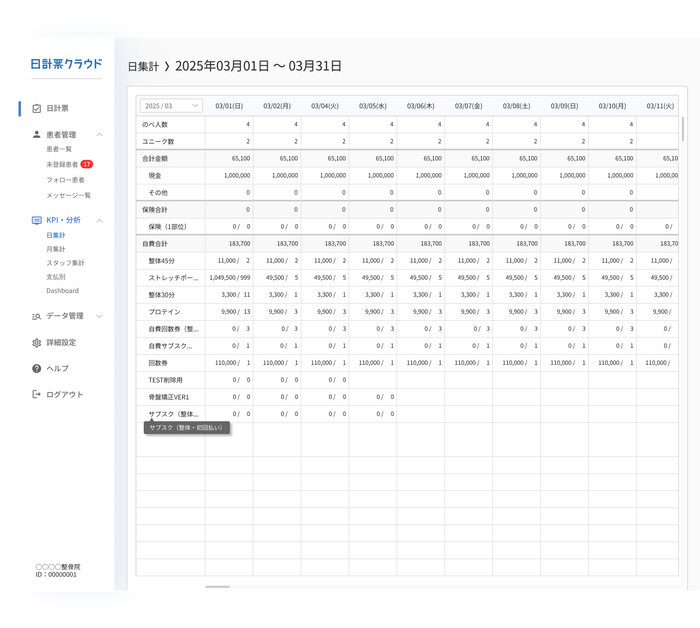Click the 回数券 row label
Image resolution: width=700 pixels, height=628 pixels.
click(x=158, y=363)
